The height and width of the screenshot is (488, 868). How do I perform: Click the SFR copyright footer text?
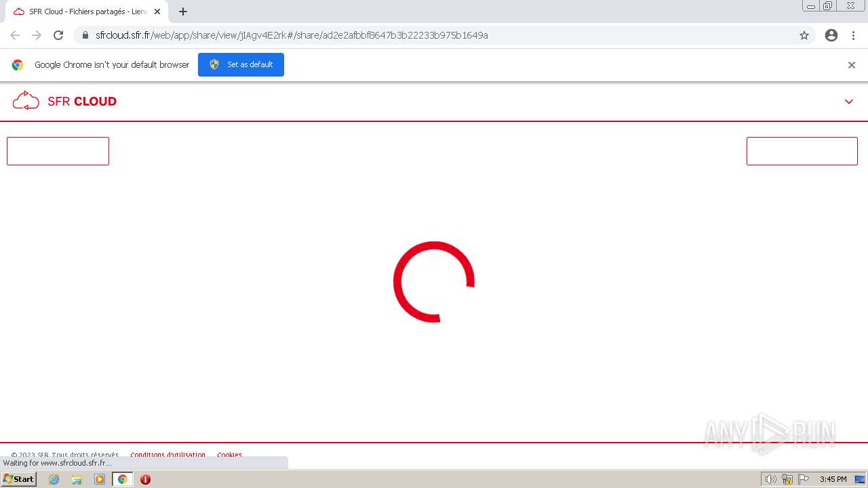tap(64, 455)
